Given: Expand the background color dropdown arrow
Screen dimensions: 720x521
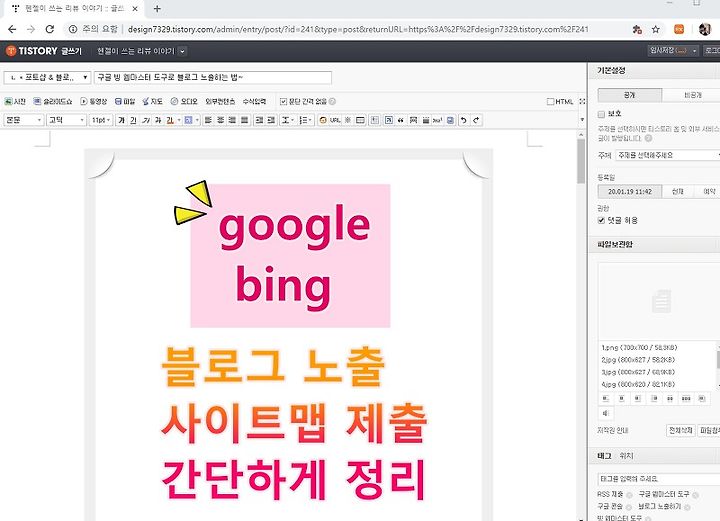Looking at the screenshot, I should coord(197,120).
